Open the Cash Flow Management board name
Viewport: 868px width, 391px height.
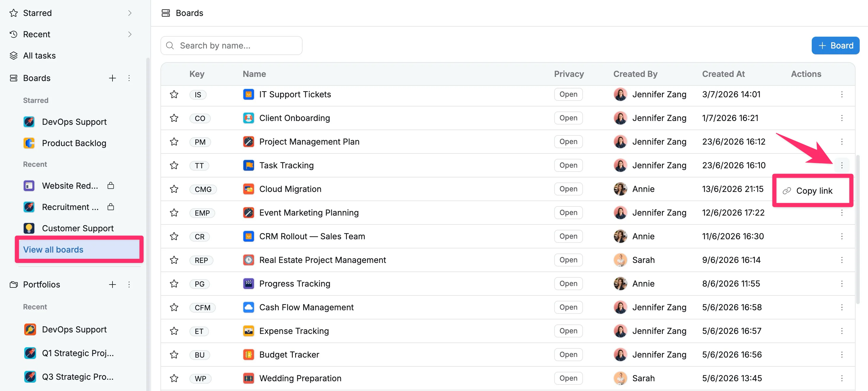306,307
